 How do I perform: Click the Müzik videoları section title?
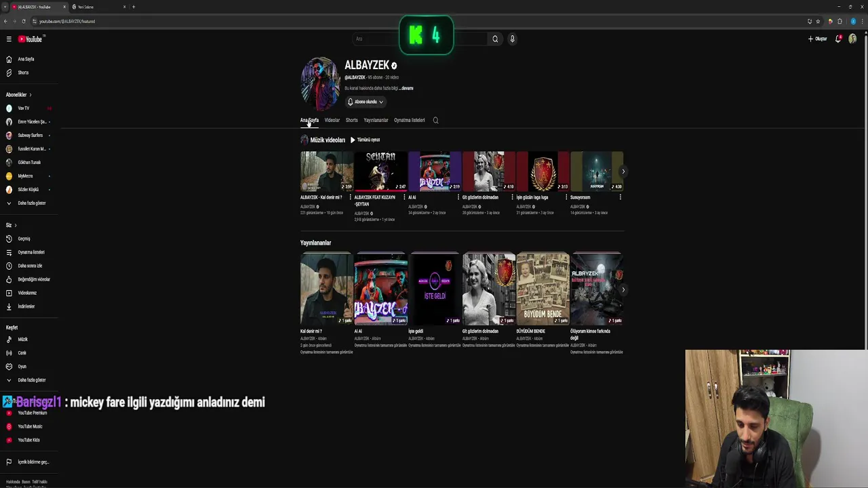(x=328, y=140)
